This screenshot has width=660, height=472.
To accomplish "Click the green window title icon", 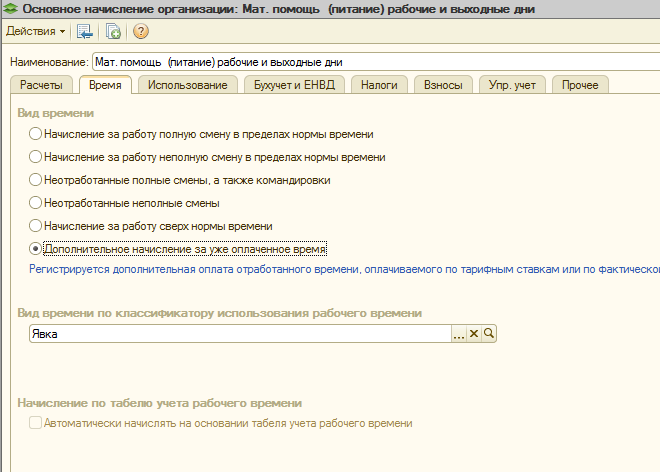I will (9, 9).
